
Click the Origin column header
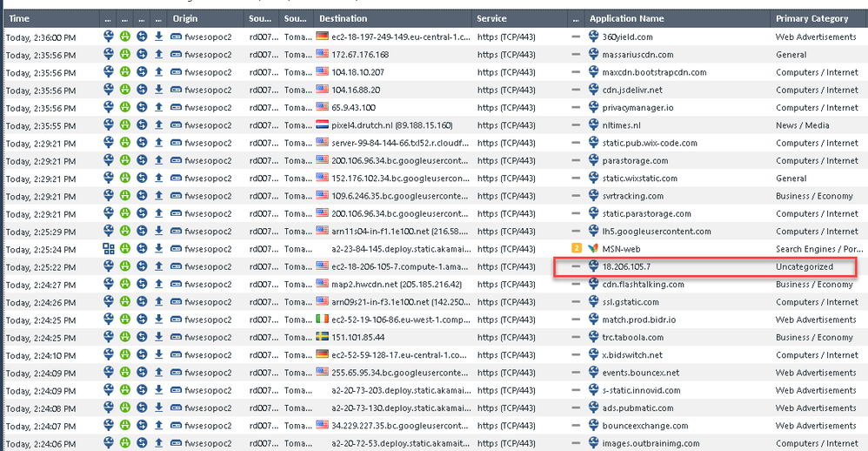tap(184, 18)
